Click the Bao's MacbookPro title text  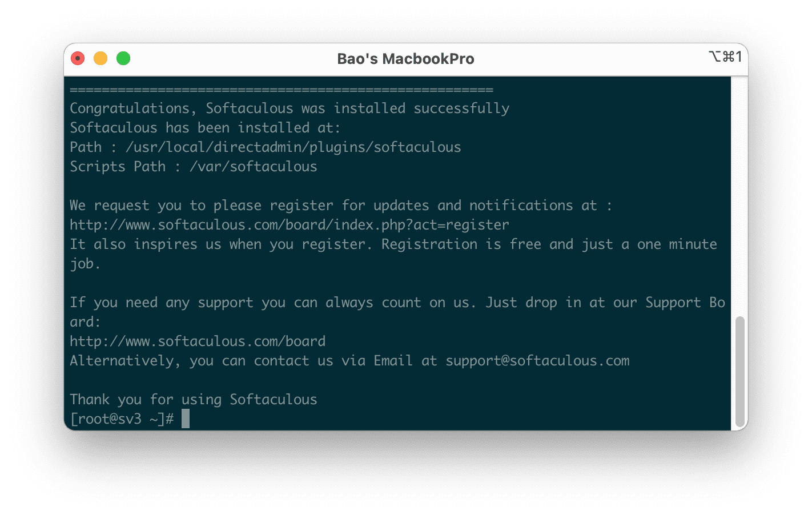(405, 58)
